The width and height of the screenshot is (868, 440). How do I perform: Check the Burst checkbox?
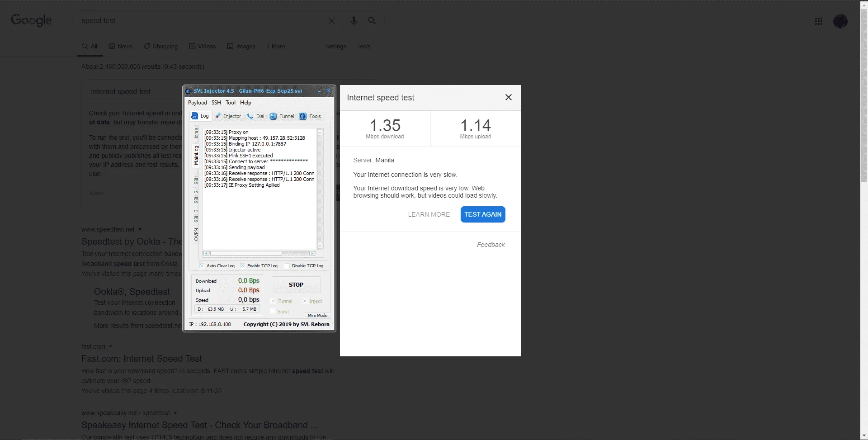click(x=273, y=312)
